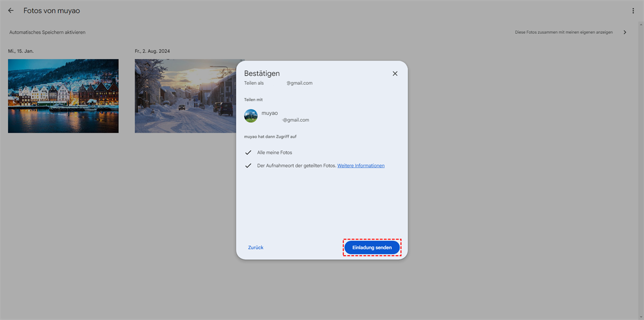Click the checkmark beside Alle meine Fotos
The image size is (644, 320).
pos(248,152)
